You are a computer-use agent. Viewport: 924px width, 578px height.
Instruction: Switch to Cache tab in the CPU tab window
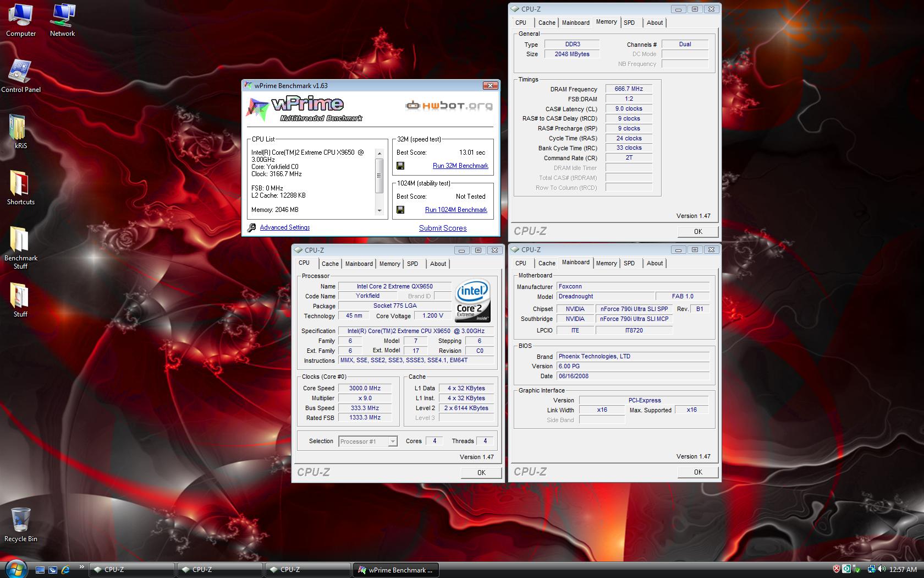(x=330, y=264)
